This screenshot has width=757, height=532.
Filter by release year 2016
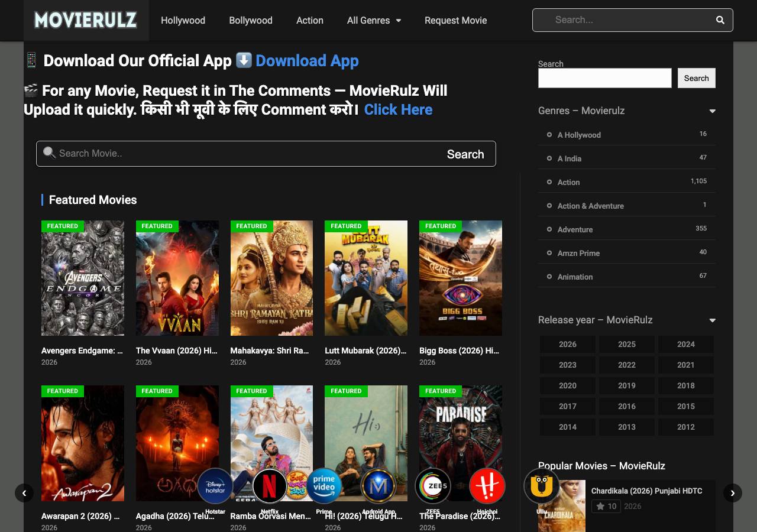[627, 406]
